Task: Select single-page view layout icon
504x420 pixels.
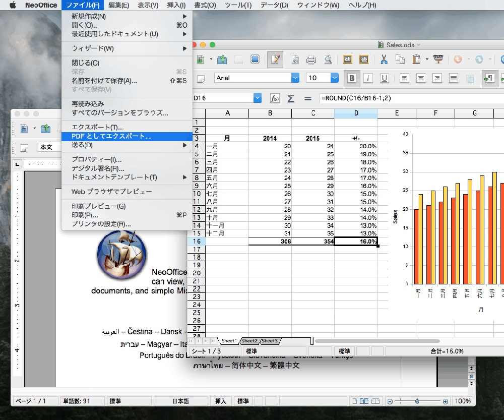Action: point(354,401)
